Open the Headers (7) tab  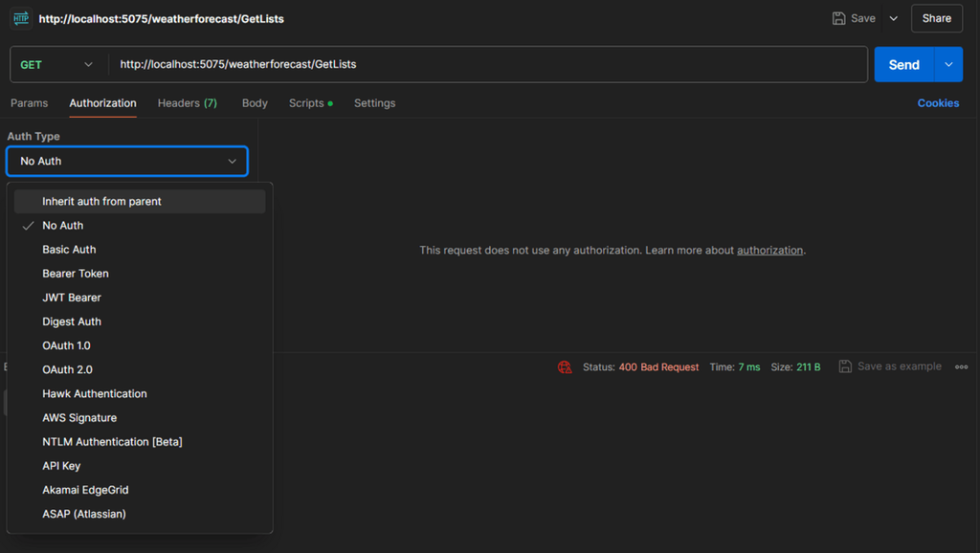[187, 103]
